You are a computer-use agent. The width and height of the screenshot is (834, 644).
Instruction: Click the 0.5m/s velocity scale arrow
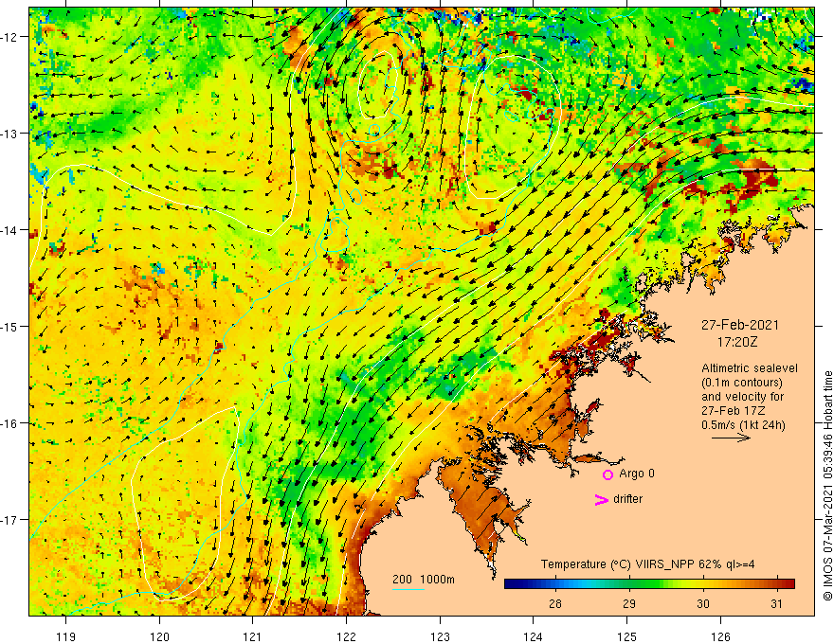point(731,438)
